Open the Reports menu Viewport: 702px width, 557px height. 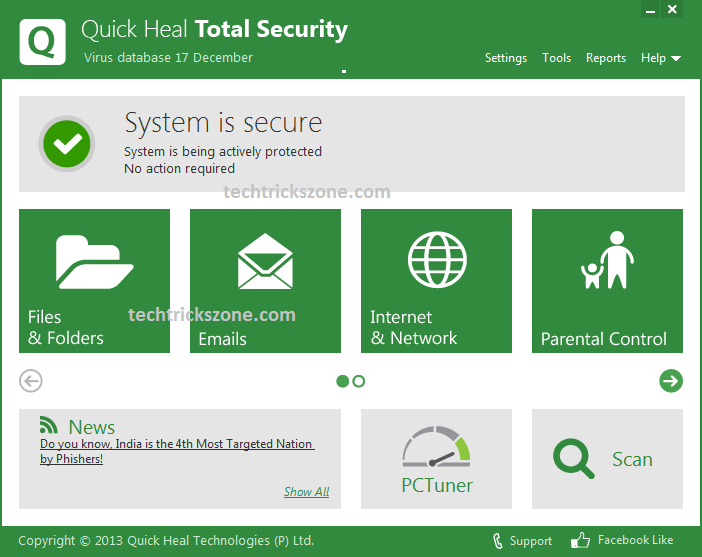coord(605,58)
